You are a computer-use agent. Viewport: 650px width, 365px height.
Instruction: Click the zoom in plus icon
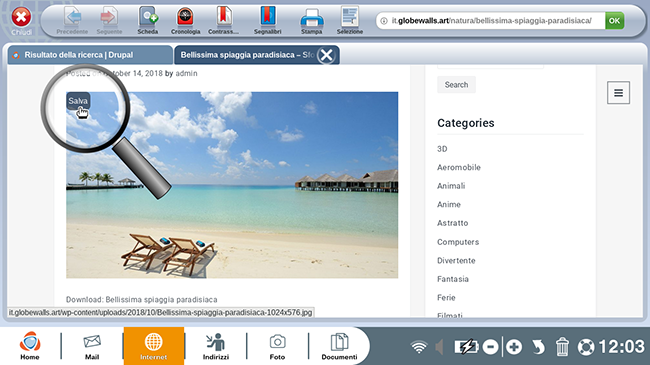point(514,346)
